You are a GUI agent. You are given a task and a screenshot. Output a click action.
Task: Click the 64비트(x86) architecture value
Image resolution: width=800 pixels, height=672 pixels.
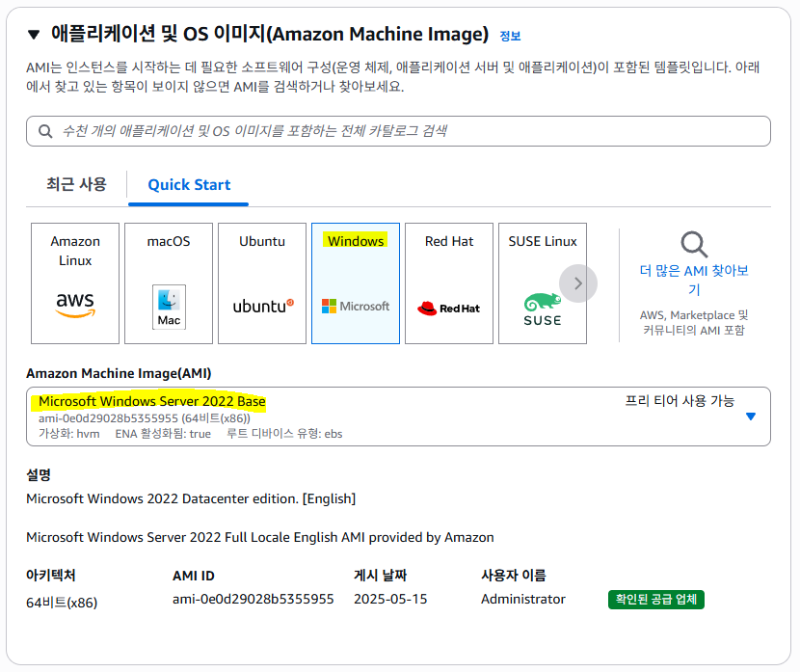click(x=62, y=603)
